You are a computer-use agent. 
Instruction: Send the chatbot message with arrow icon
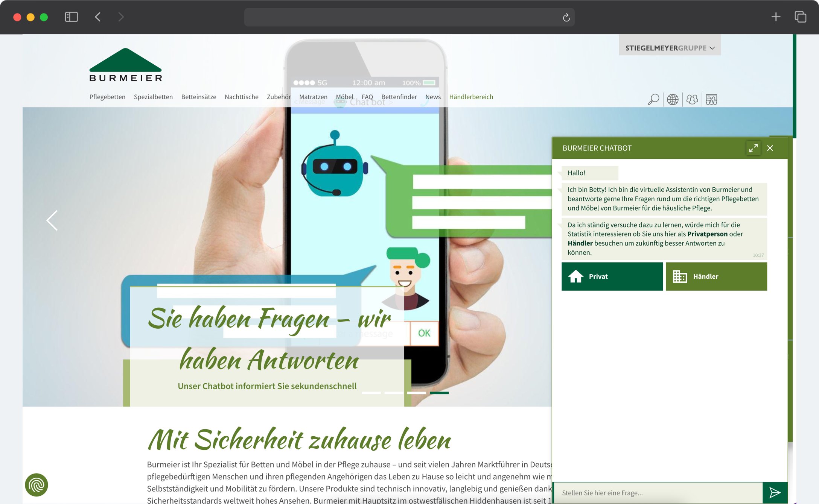[775, 493]
